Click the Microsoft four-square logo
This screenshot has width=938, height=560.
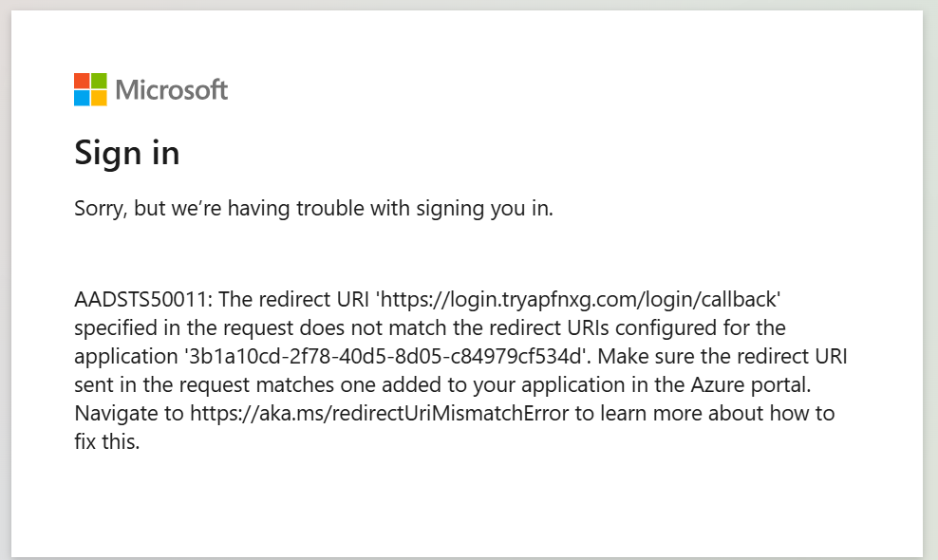point(90,89)
